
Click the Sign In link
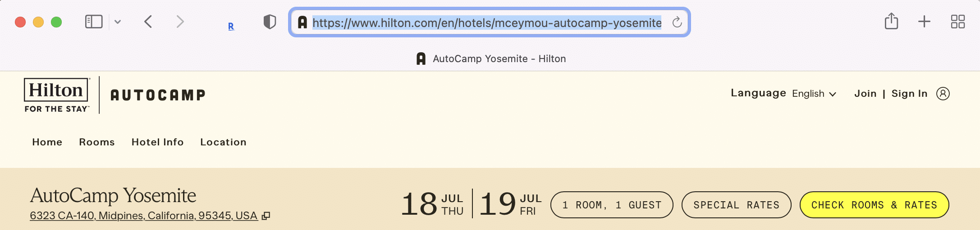(x=909, y=94)
